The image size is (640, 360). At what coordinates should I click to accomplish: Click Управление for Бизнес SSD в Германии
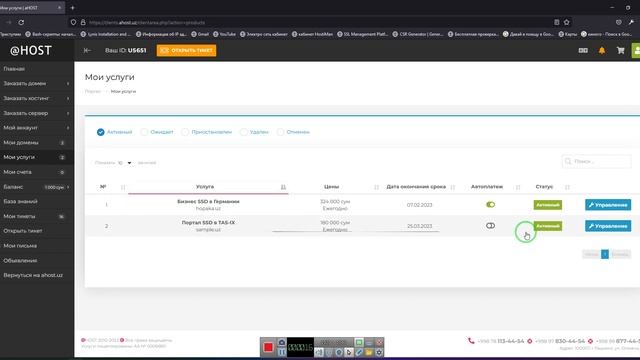(x=608, y=204)
